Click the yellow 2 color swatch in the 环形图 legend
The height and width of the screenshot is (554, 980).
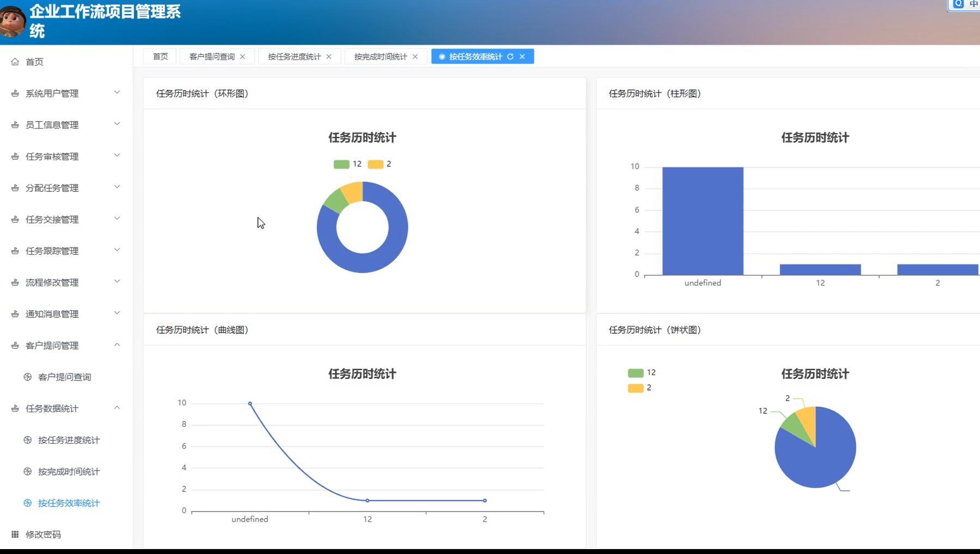[x=375, y=164]
